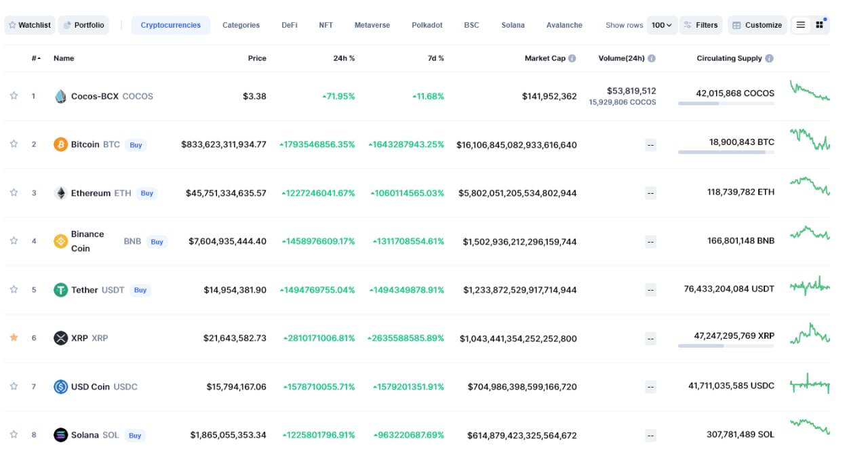Open the Bitcoin coin name link
Screen dimensions: 868x456
[85, 144]
